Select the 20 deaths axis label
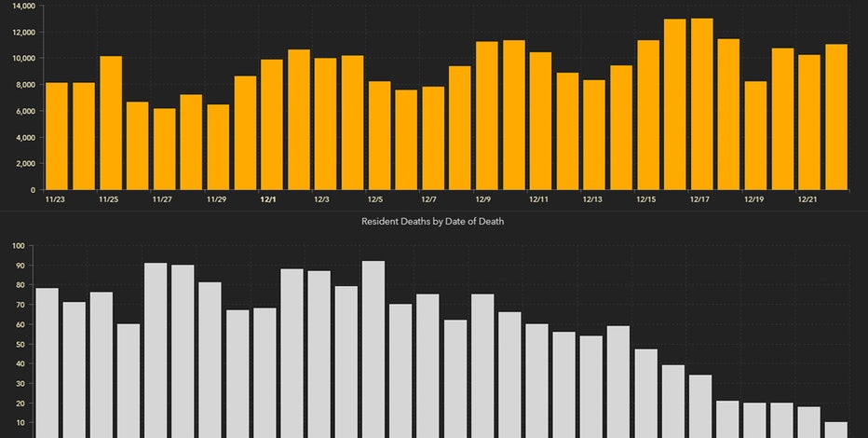This screenshot has width=868, height=438. click(x=20, y=404)
